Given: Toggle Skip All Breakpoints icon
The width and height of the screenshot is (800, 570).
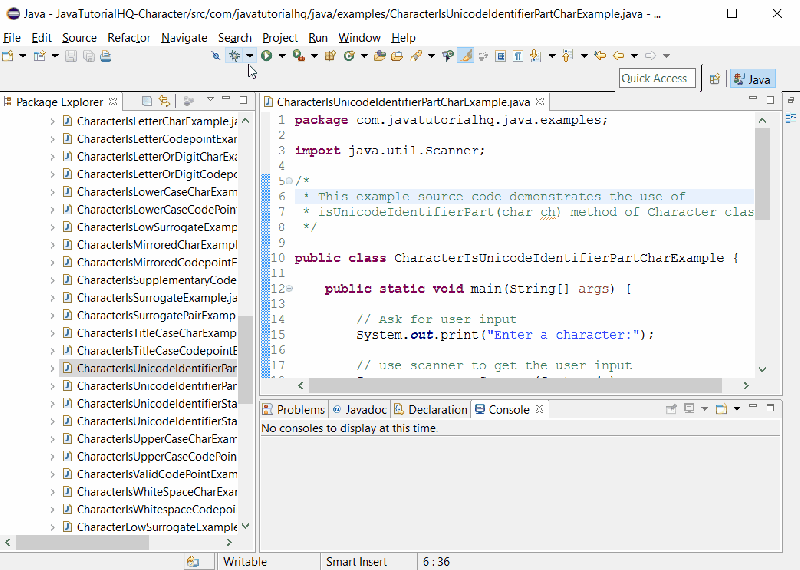Looking at the screenshot, I should point(216,56).
